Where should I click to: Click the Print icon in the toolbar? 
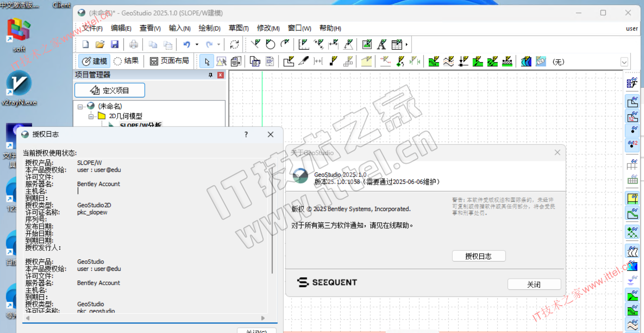(x=134, y=44)
